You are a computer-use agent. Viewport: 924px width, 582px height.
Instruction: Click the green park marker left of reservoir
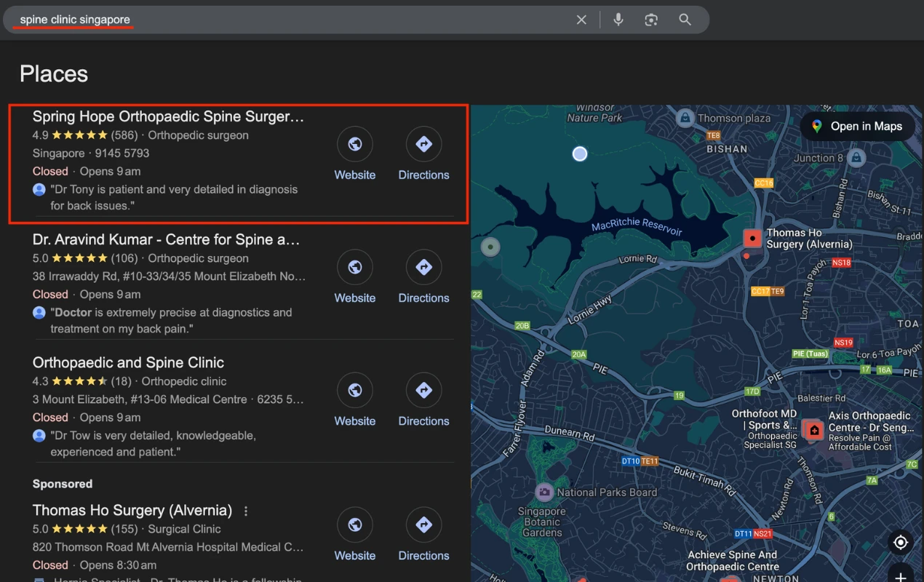tap(491, 247)
